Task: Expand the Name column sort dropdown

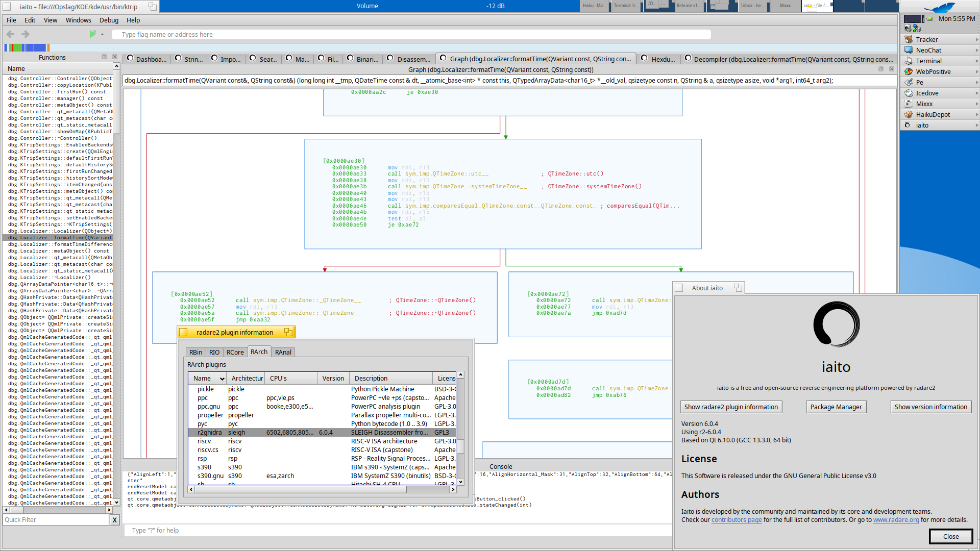Action: tap(222, 379)
